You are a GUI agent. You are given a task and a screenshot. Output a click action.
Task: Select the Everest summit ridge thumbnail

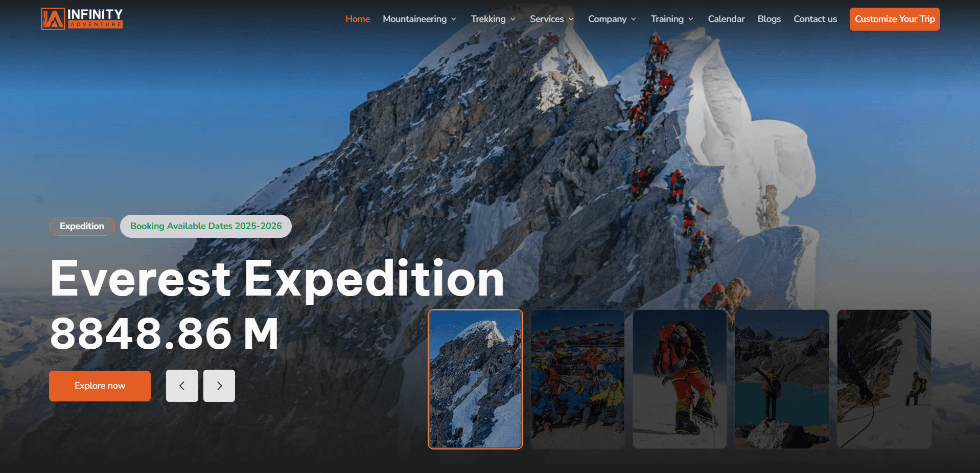(475, 379)
